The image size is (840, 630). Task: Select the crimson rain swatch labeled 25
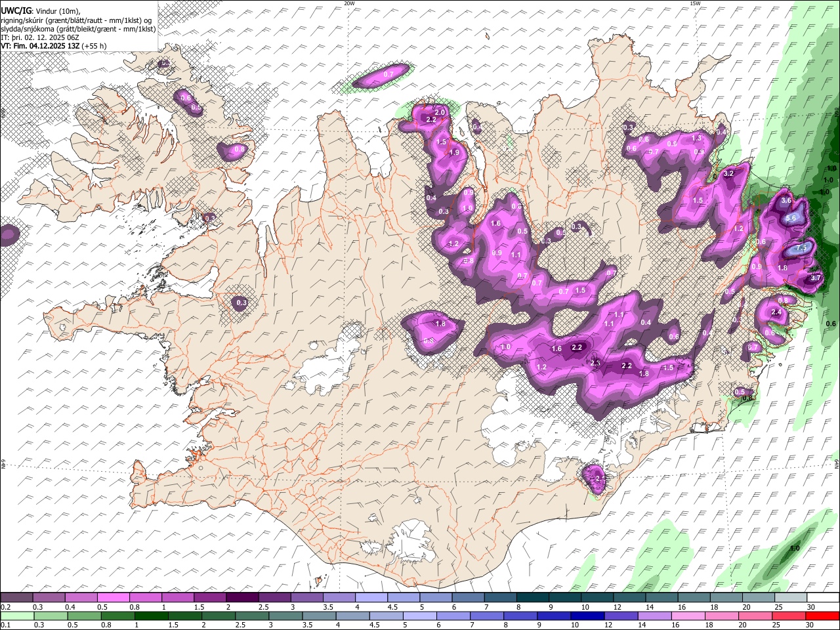click(x=788, y=616)
